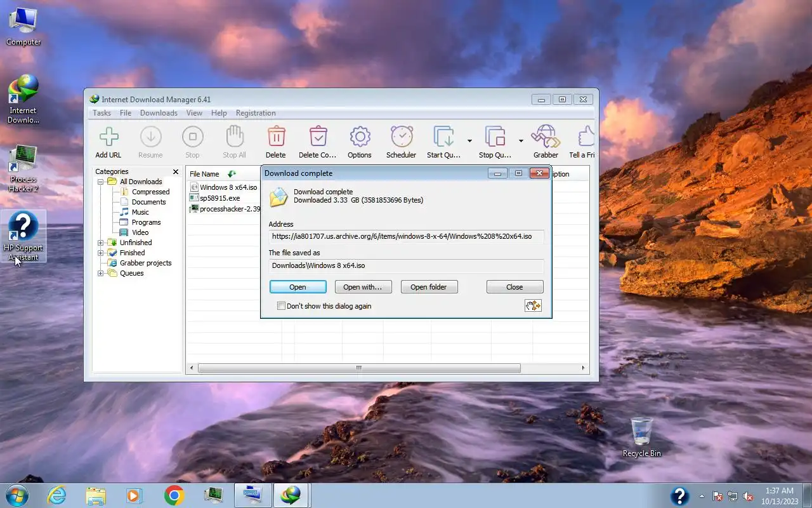Click the Internet Download Manager desktop shortcut
The image size is (812, 508).
(23, 99)
